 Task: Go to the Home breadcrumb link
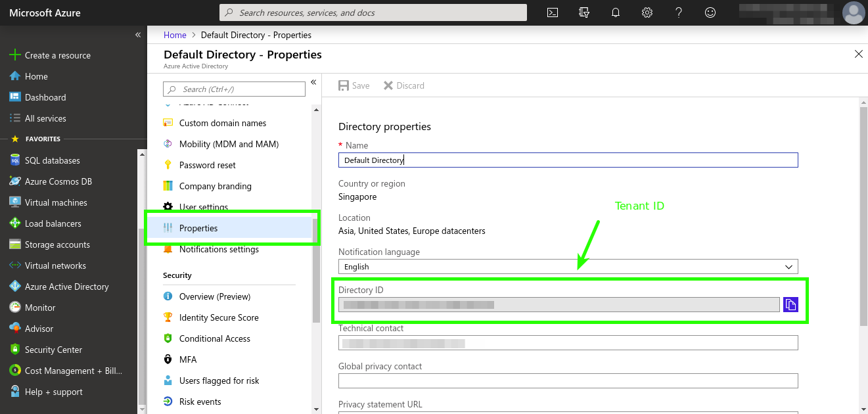(175, 35)
